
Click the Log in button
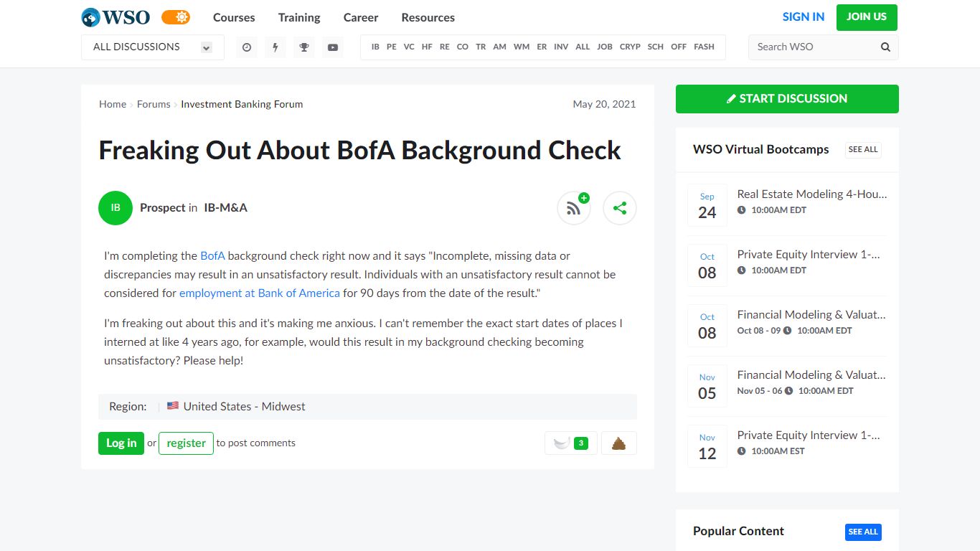121,443
